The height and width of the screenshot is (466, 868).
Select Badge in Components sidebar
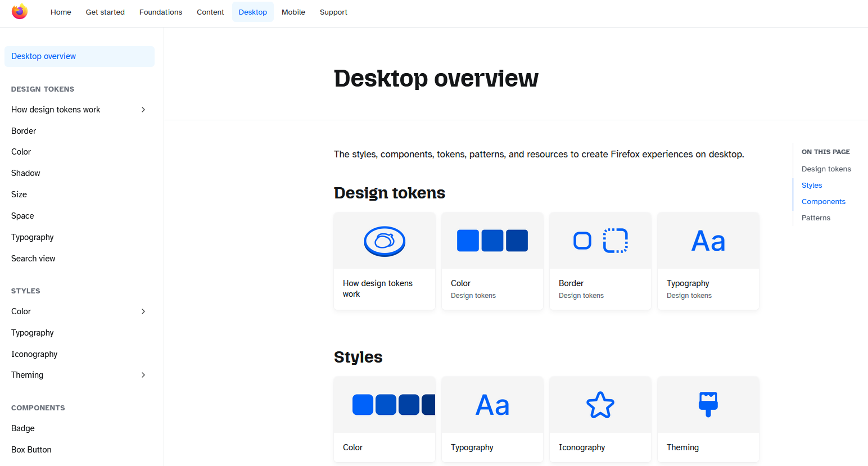pyautogui.click(x=23, y=428)
